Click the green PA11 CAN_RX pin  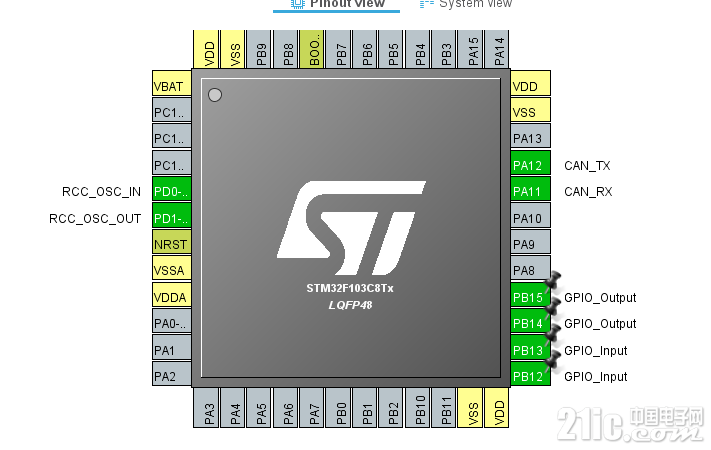click(531, 189)
